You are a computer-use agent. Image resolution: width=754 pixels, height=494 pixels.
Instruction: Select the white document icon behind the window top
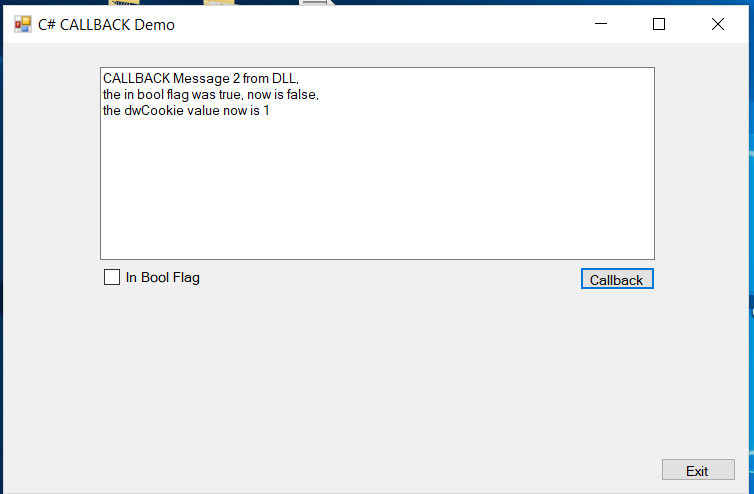tap(315, 2)
